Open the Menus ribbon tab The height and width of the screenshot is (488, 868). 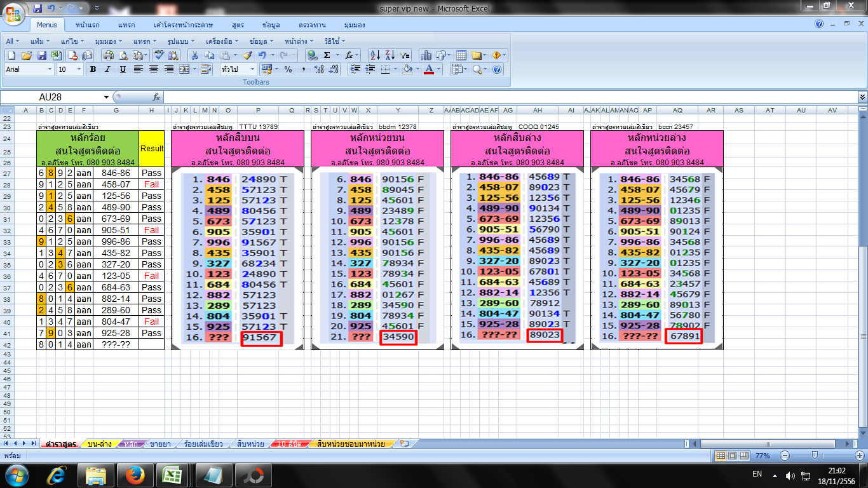(x=46, y=25)
